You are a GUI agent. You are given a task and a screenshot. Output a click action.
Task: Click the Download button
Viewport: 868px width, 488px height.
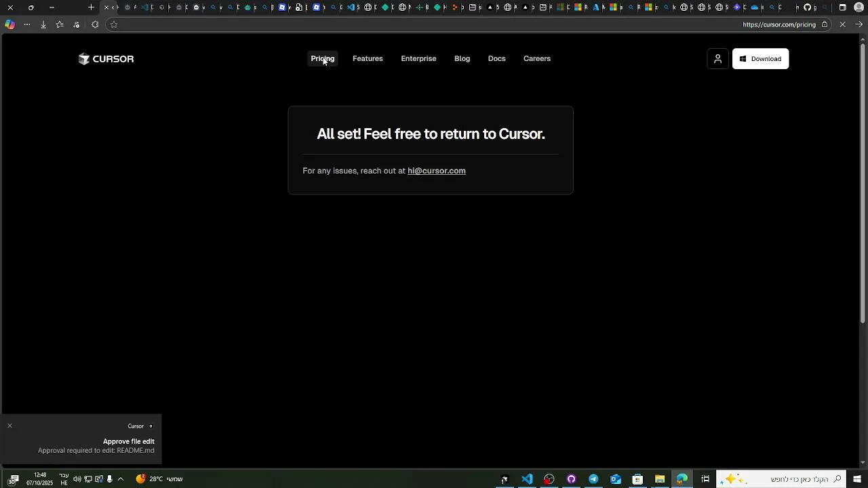tap(760, 59)
